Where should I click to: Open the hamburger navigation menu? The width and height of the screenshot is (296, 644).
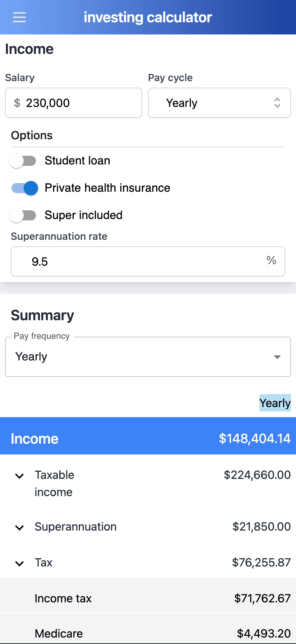point(19,17)
